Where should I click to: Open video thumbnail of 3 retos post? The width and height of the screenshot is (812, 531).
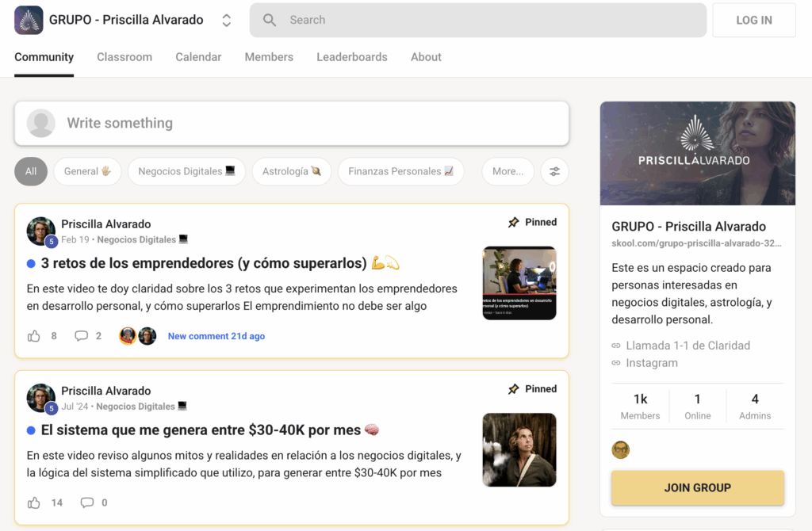click(x=519, y=283)
